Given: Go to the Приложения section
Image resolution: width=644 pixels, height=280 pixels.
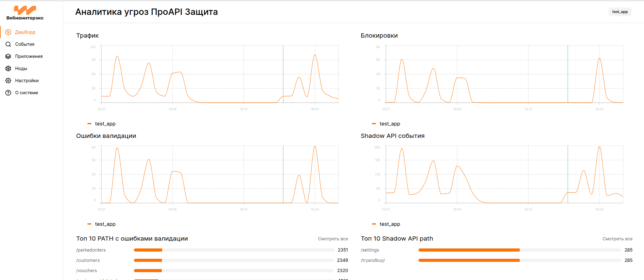Looking at the screenshot, I should coord(29,56).
